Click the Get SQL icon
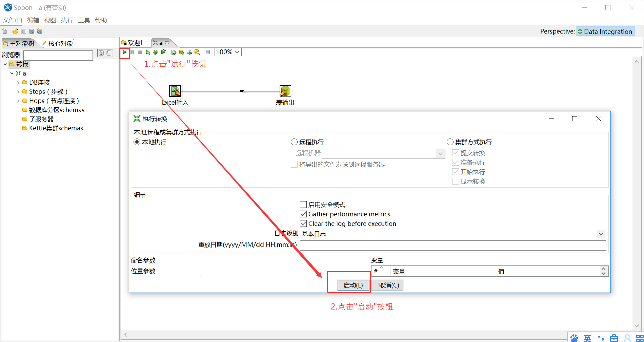 pos(189,52)
